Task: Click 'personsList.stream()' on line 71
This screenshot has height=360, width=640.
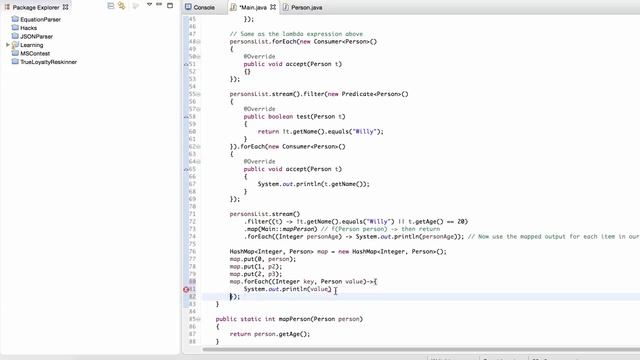Action: 264,214
